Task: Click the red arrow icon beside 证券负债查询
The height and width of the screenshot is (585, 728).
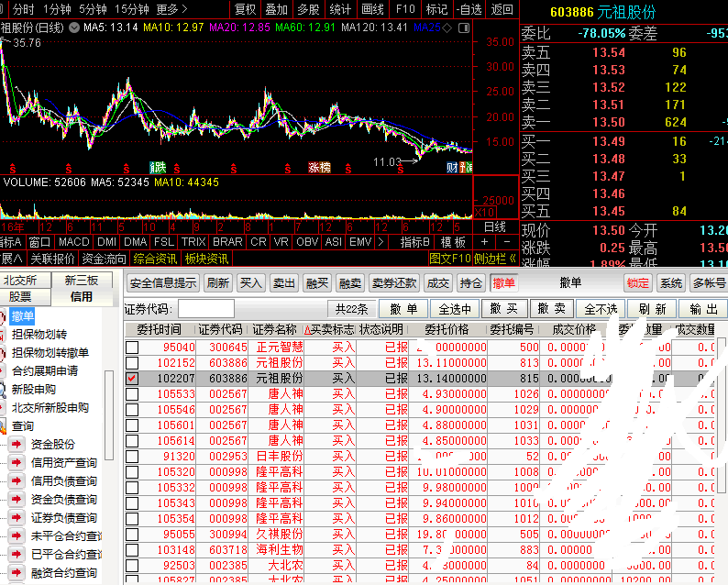Action: (17, 518)
